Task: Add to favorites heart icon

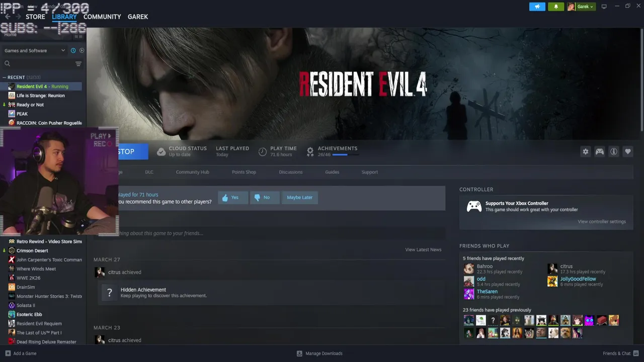Action: [x=627, y=151]
